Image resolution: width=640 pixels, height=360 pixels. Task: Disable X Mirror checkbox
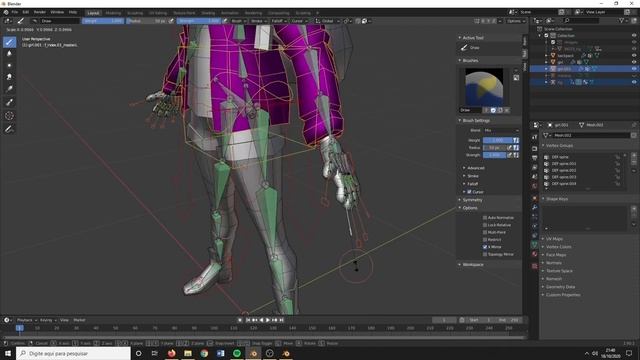(485, 247)
